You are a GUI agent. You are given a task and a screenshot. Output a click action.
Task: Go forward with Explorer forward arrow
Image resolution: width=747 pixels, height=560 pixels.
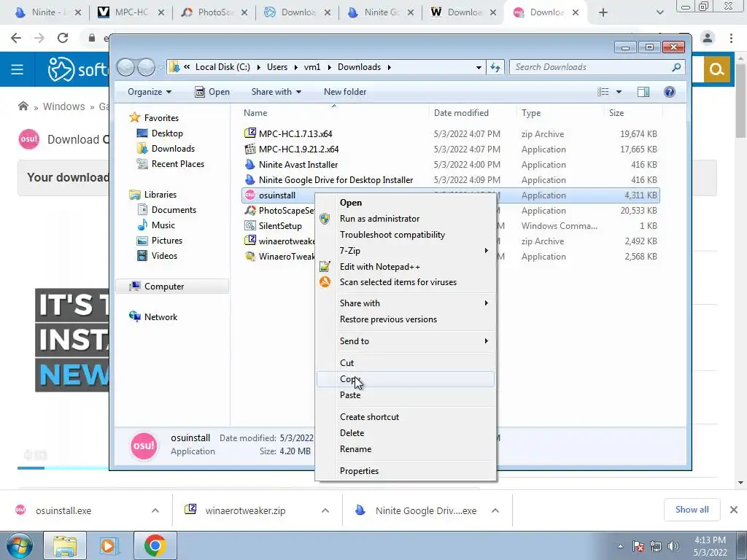point(146,67)
